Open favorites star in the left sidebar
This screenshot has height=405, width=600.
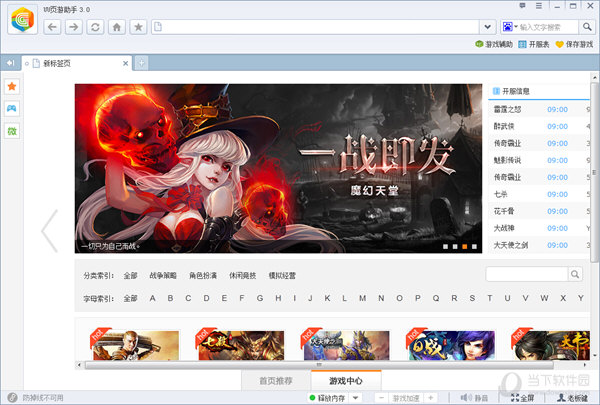coord(12,87)
